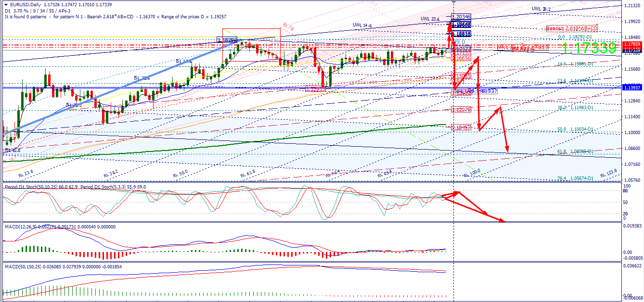This screenshot has width=644, height=302.
Task: Open the chart menu arrow beside EURUSD,Daily
Action: coord(5,4)
